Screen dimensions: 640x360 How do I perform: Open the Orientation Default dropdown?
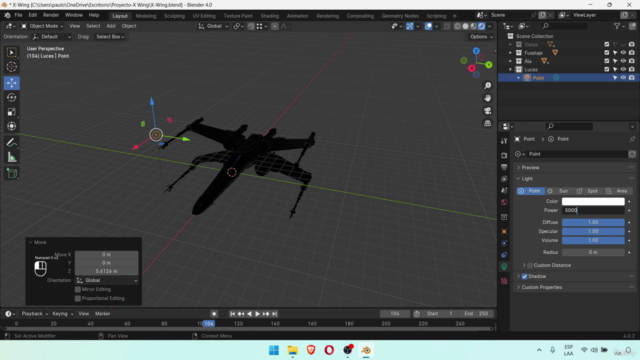coord(52,37)
